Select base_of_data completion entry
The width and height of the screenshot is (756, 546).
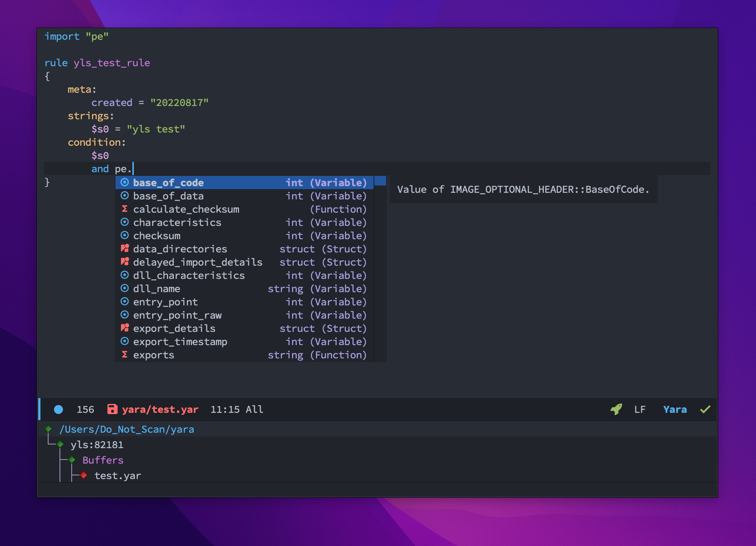tap(168, 196)
